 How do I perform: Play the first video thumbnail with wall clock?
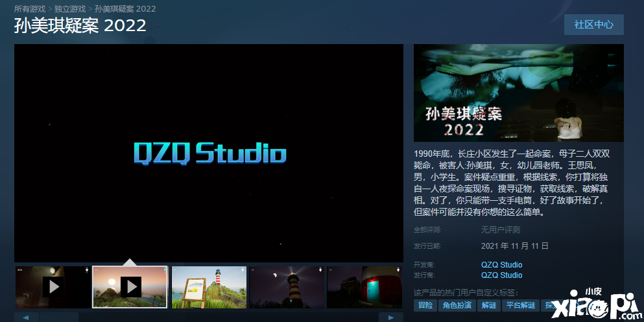tap(53, 287)
